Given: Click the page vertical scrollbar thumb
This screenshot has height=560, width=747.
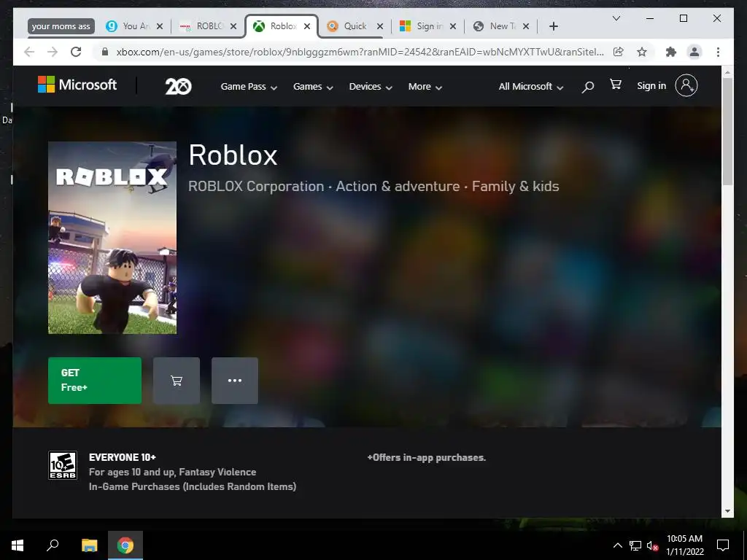Looking at the screenshot, I should (x=727, y=131).
